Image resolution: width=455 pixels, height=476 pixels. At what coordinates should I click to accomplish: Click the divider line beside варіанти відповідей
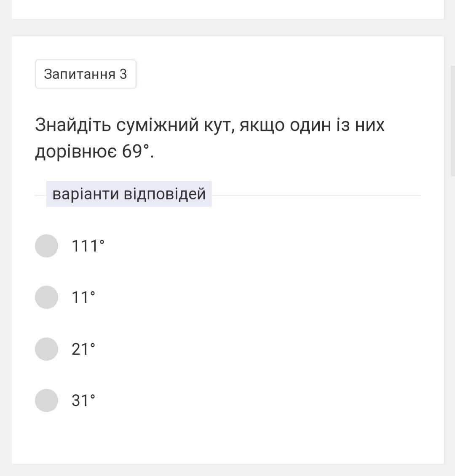click(316, 195)
